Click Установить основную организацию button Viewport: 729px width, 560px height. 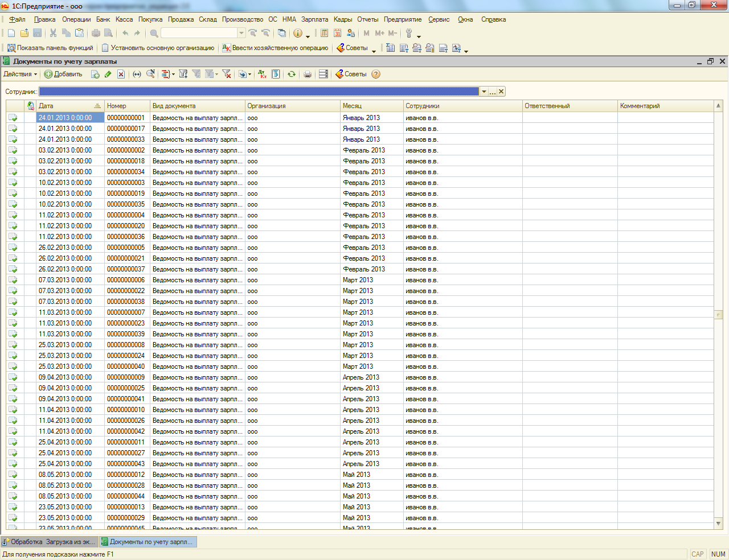(158, 48)
